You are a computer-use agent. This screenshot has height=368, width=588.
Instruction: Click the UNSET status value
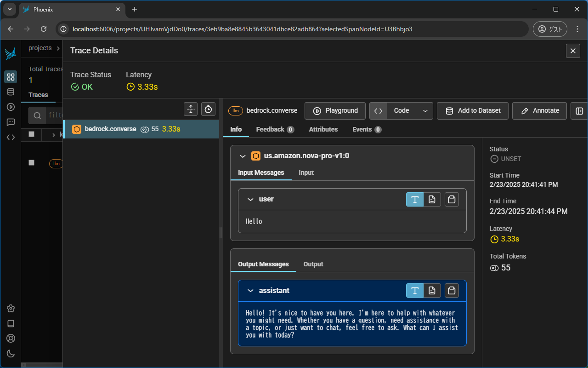[505, 159]
